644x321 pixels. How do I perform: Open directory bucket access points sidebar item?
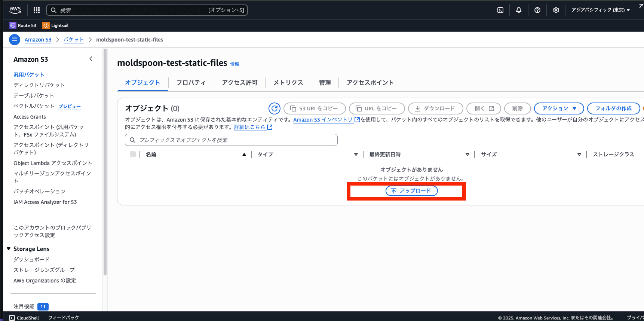click(51, 149)
